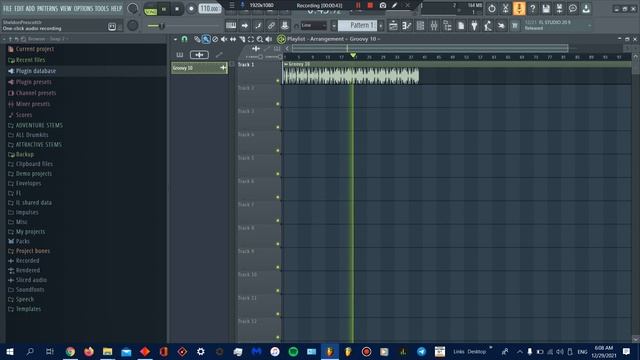Viewport: 640px width, 360px height.
Task: Open the Channel rack icon
Action: coord(420,26)
